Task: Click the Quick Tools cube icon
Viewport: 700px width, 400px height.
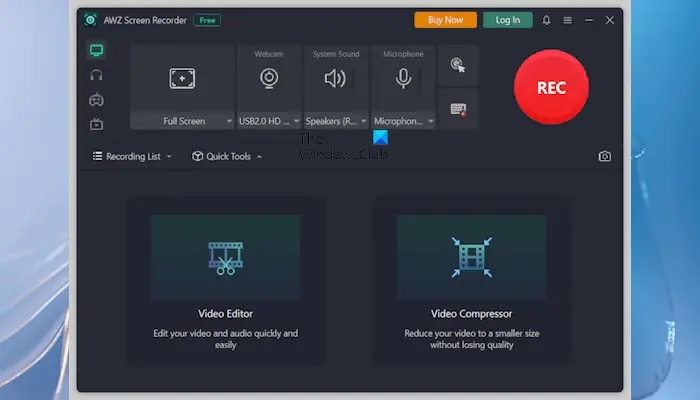Action: (197, 156)
